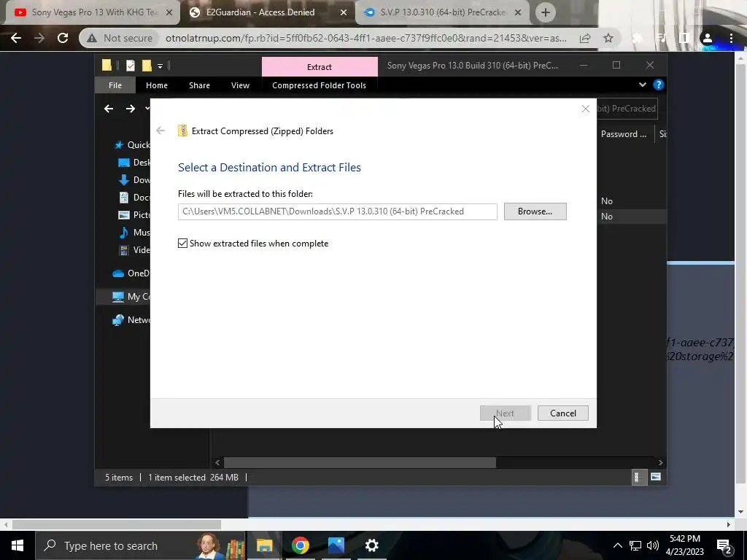Click the Not secure warning badge
Viewport: 747px width, 560px height.
(120, 38)
